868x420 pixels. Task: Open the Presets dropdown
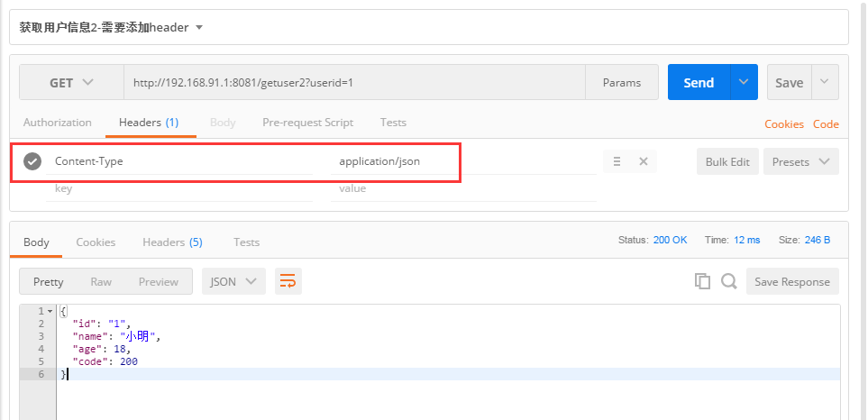tap(801, 161)
